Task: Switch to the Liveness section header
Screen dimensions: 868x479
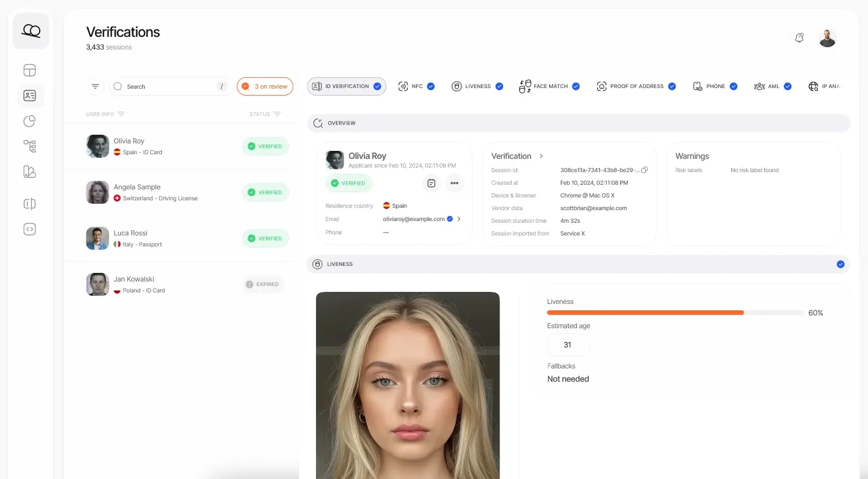Action: tap(340, 264)
